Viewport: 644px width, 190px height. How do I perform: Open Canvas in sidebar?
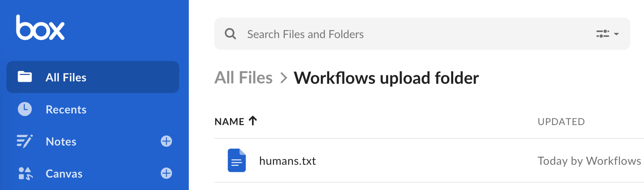click(64, 174)
